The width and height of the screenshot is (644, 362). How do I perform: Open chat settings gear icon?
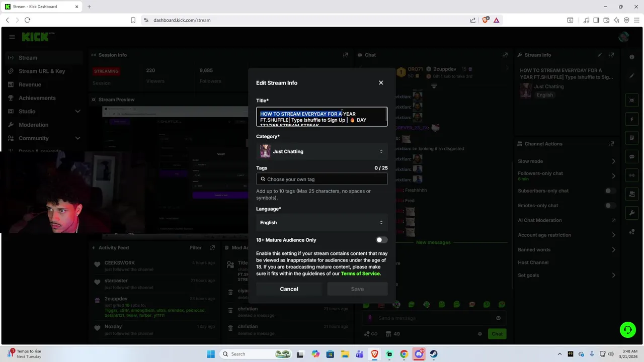479,334
